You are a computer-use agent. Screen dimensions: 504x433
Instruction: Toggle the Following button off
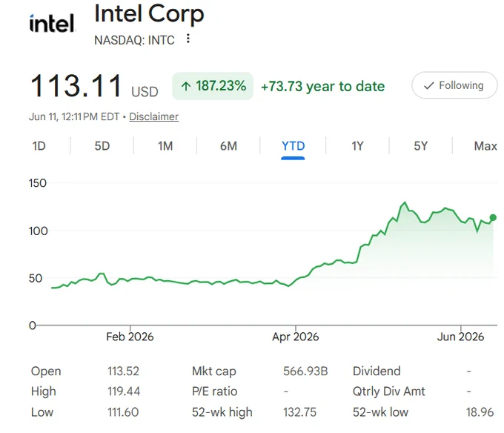coord(454,85)
